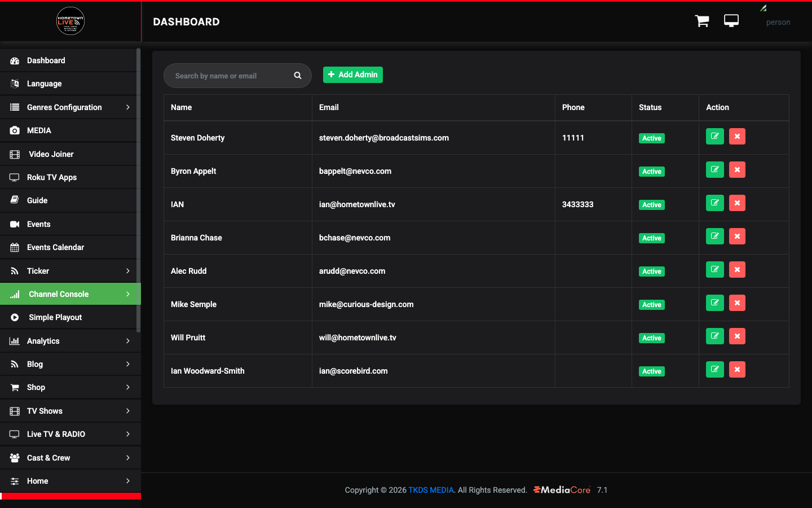Viewport: 812px width, 508px height.
Task: Click the DASHBOARD page title
Action: (186, 22)
